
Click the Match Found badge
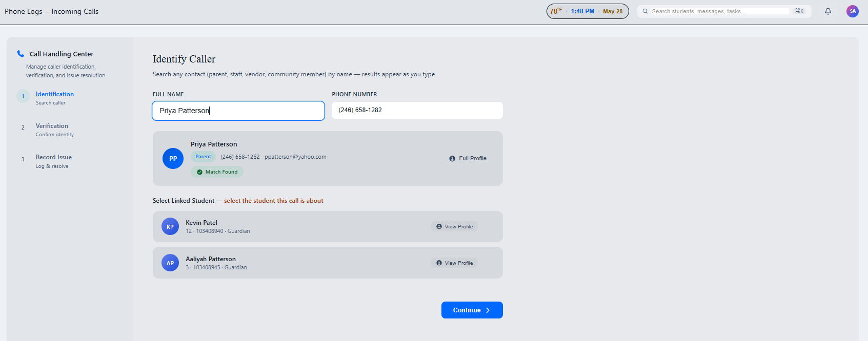217,172
